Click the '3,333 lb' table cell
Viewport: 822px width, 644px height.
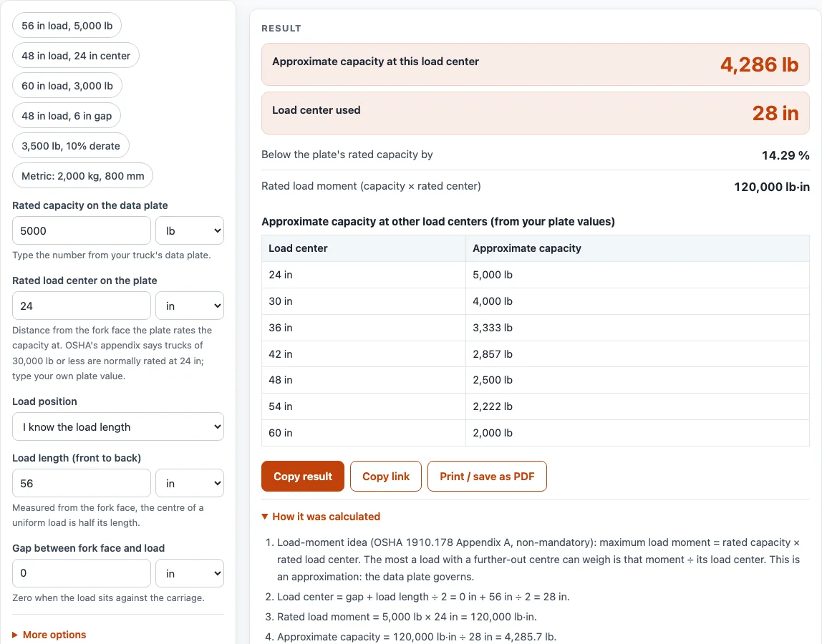coord(637,328)
